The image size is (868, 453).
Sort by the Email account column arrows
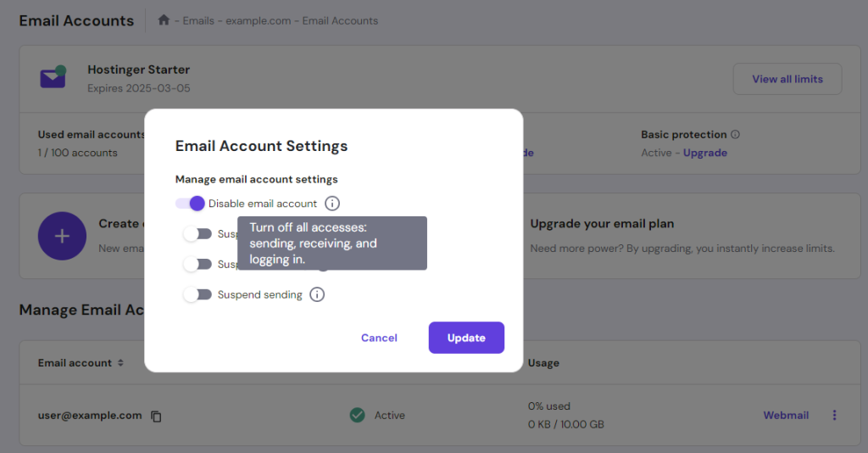click(120, 363)
